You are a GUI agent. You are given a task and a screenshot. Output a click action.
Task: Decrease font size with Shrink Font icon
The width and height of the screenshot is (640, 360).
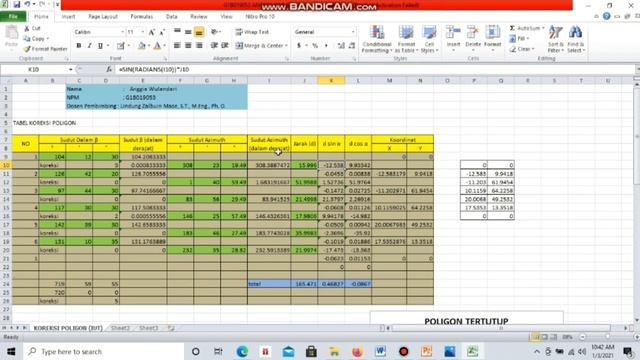[162, 32]
